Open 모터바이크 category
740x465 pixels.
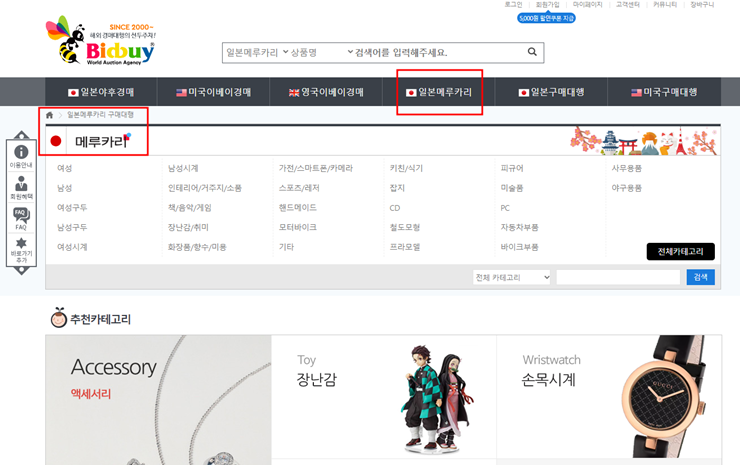[x=298, y=227]
